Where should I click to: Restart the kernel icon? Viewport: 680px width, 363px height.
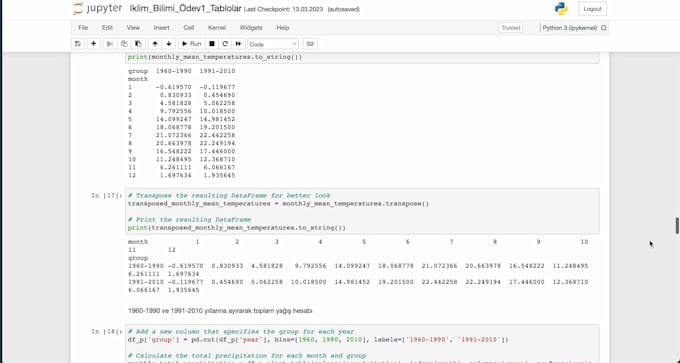pyautogui.click(x=225, y=44)
